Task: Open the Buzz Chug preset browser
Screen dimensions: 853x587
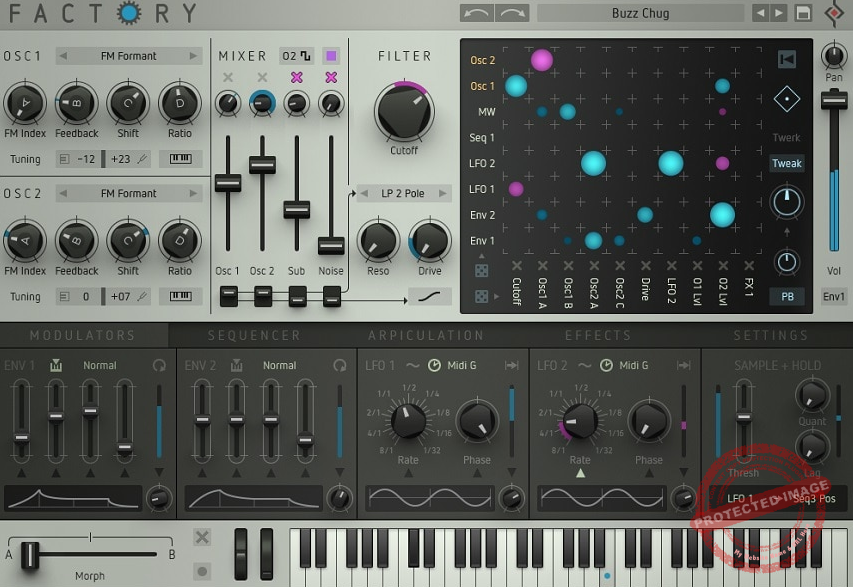Action: coord(640,13)
